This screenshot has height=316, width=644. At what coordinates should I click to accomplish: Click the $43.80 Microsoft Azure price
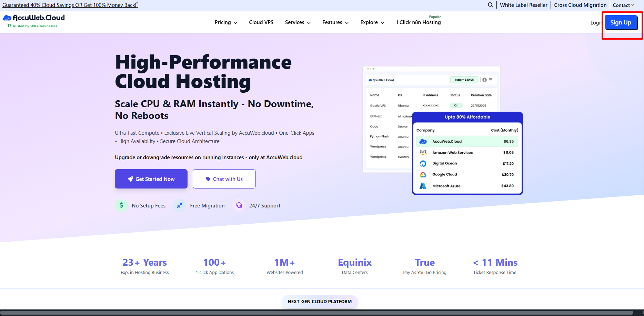[507, 186]
